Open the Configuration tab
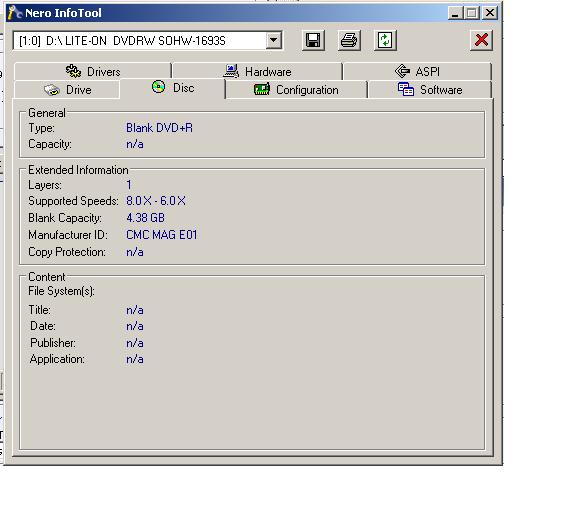The height and width of the screenshot is (532, 569). [x=296, y=90]
